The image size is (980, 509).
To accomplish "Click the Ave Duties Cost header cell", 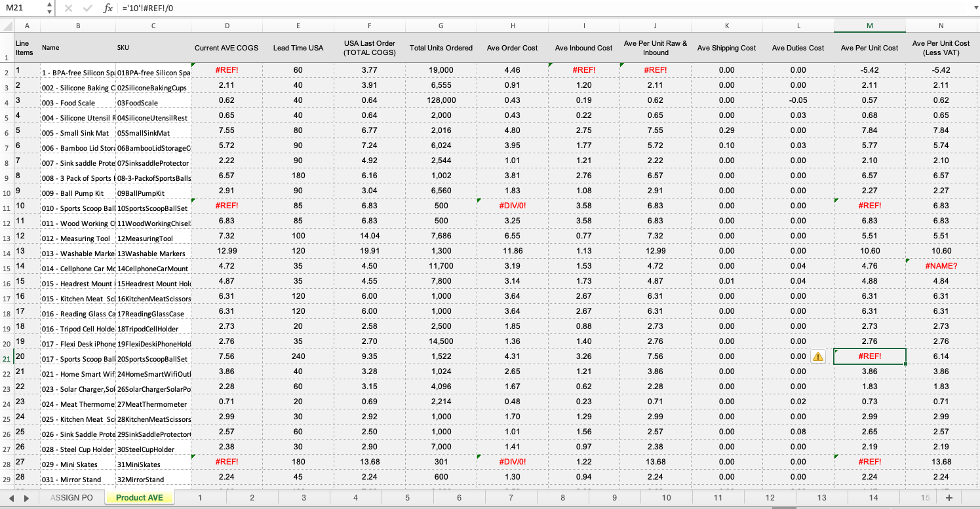I will tap(798, 48).
